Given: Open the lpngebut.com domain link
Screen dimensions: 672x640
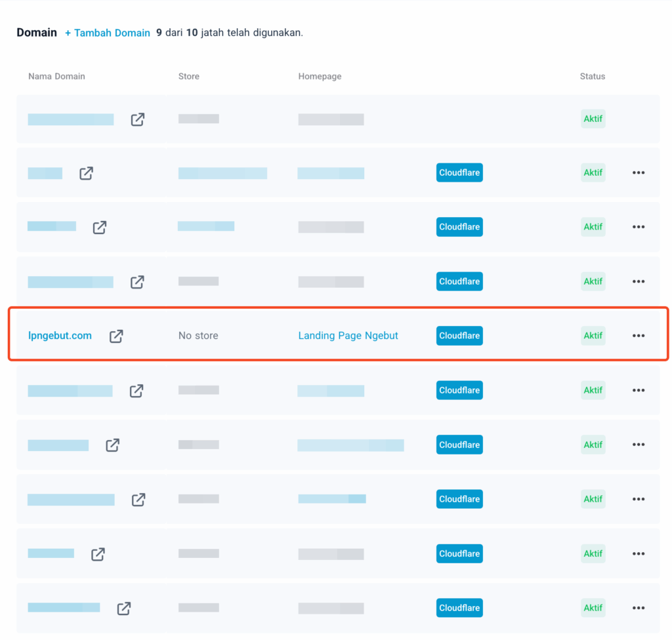Looking at the screenshot, I should coord(60,335).
